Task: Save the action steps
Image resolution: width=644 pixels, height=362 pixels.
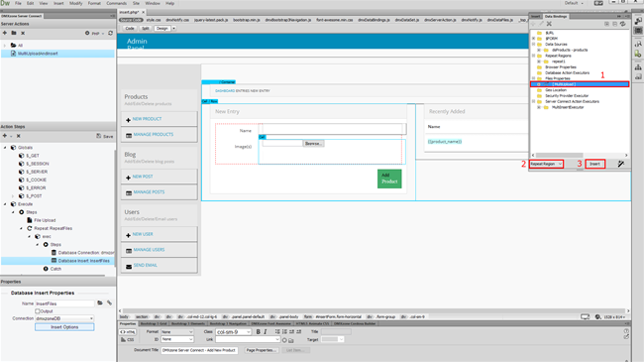Action: tap(105, 136)
